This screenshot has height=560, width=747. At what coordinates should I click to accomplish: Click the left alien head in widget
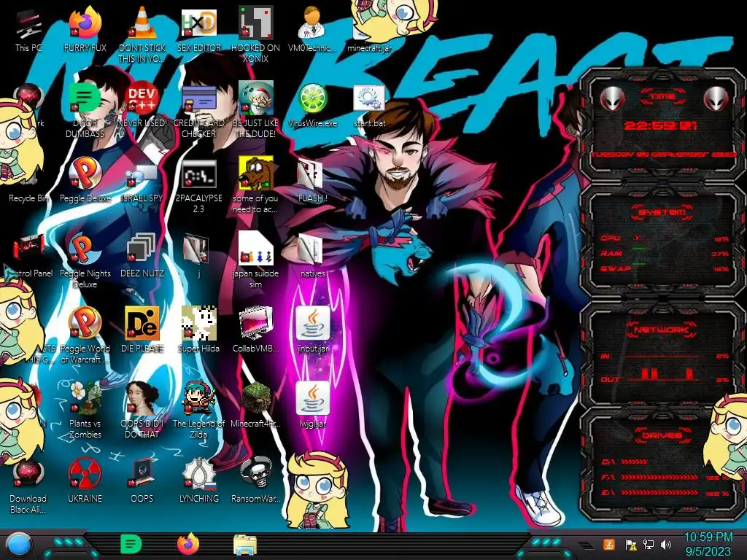coord(612,98)
